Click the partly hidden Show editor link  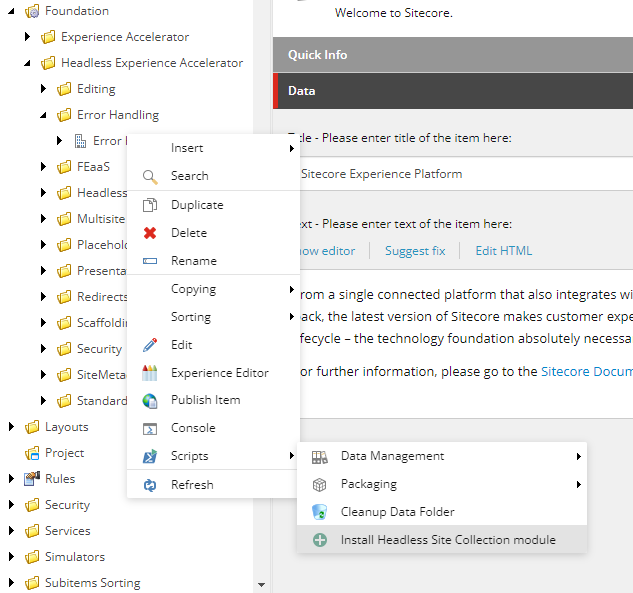[x=327, y=251]
